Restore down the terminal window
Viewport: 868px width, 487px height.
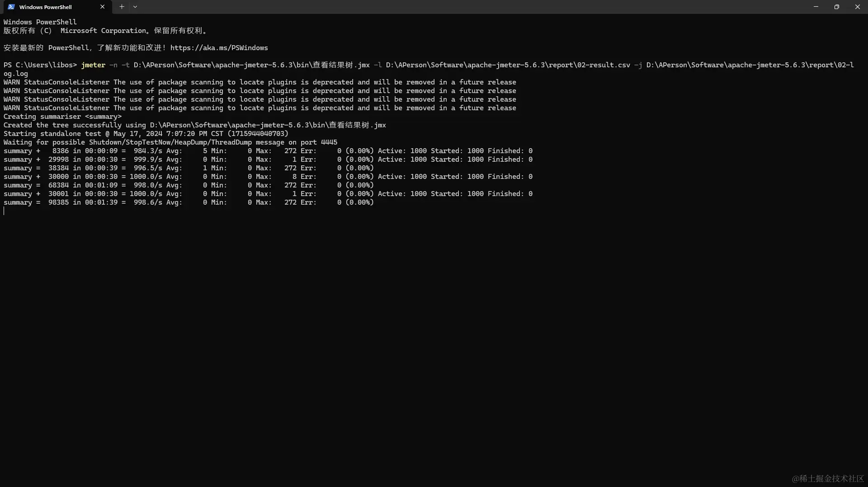(x=837, y=7)
